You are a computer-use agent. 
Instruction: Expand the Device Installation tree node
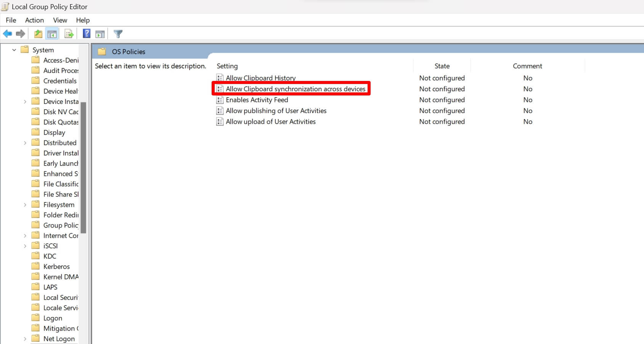[25, 102]
